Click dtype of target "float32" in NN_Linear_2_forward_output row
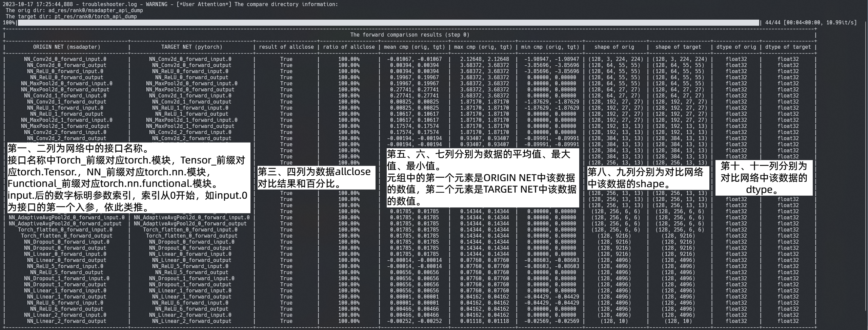The width and height of the screenshot is (868, 330). [788, 321]
